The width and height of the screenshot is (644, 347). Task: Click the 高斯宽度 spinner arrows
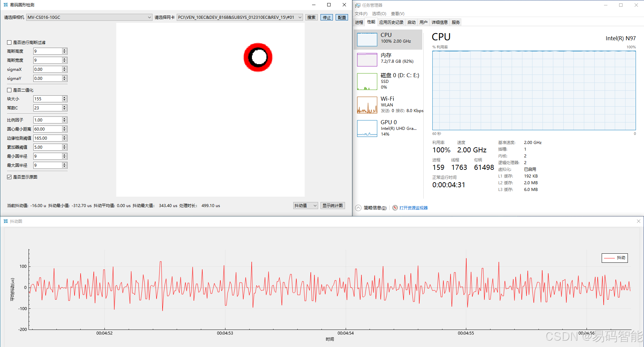64,60
